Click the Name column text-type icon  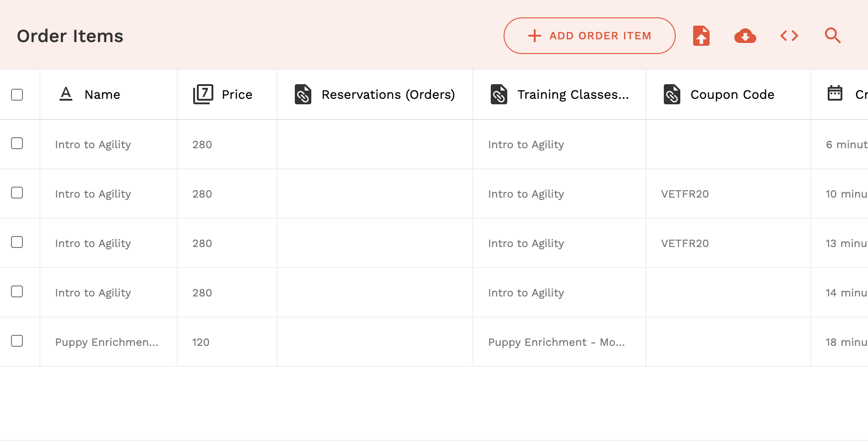(x=66, y=94)
